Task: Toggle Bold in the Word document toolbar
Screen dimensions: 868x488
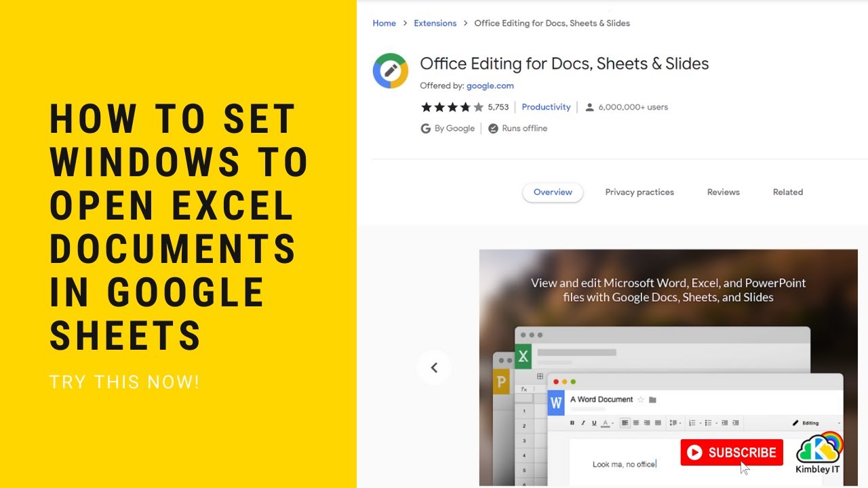Action: tap(572, 423)
